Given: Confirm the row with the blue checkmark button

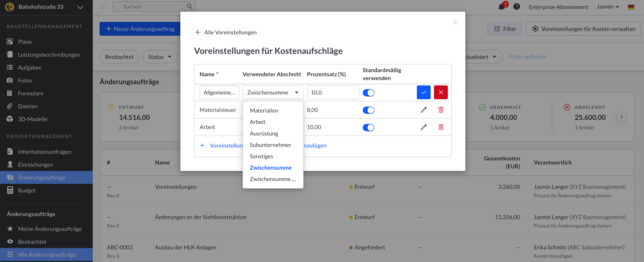Looking at the screenshot, I should [x=423, y=93].
